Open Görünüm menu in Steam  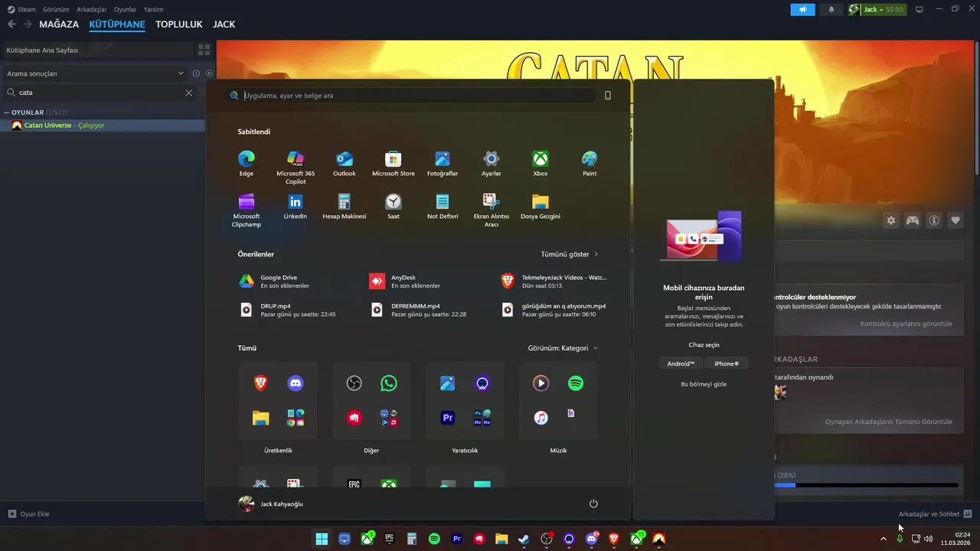pos(56,9)
